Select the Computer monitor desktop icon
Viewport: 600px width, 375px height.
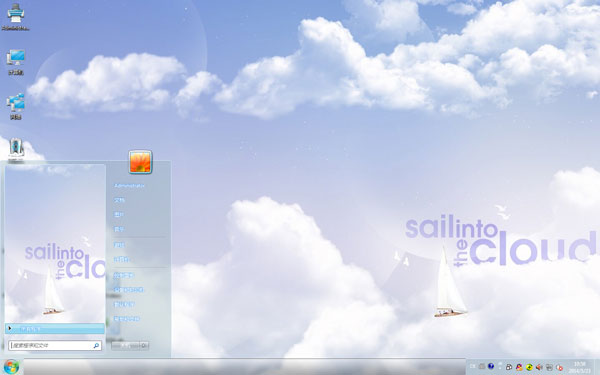click(x=16, y=58)
